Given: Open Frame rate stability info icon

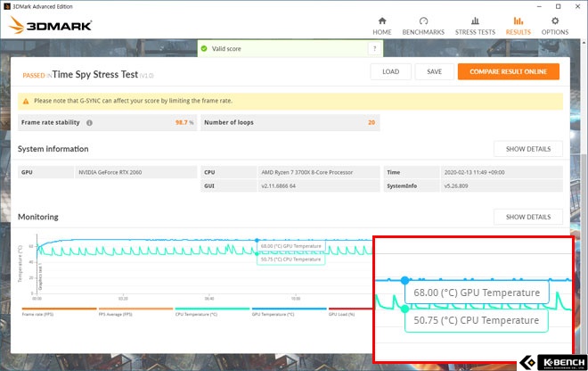Looking at the screenshot, I should pyautogui.click(x=89, y=122).
